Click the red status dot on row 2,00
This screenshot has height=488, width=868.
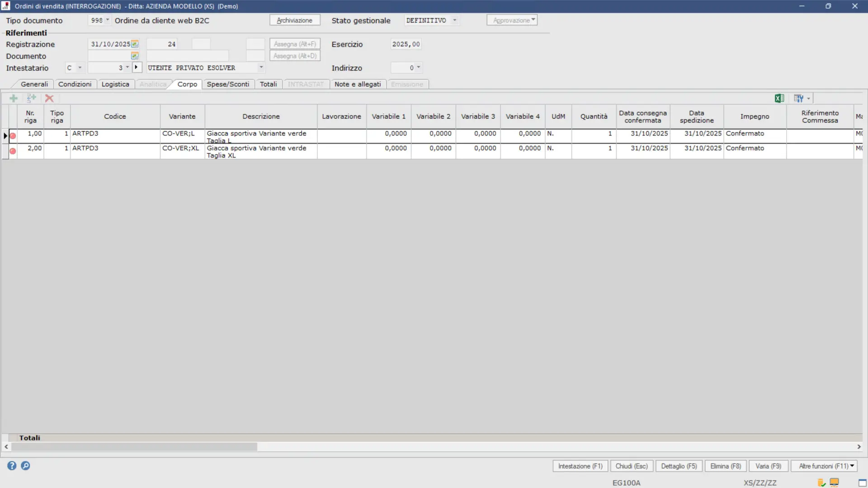[x=13, y=151]
